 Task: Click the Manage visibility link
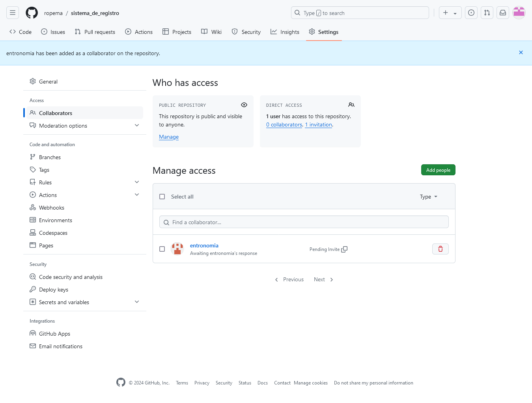pos(169,137)
